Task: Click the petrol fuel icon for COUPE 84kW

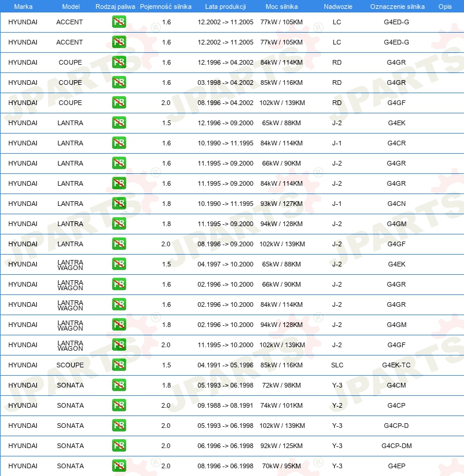Action: click(x=119, y=62)
